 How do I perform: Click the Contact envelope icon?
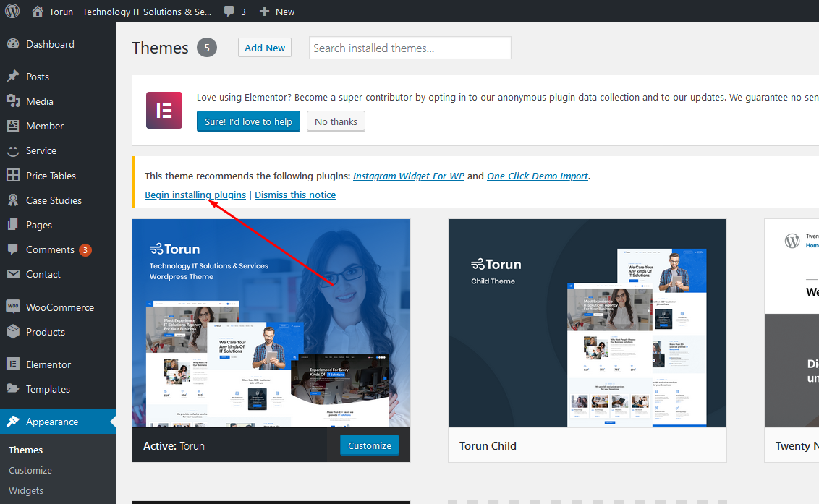[13, 273]
